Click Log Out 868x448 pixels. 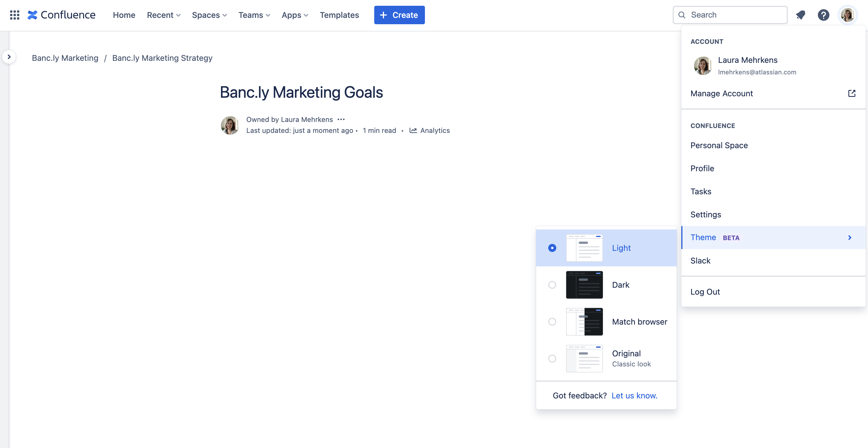tap(773, 291)
